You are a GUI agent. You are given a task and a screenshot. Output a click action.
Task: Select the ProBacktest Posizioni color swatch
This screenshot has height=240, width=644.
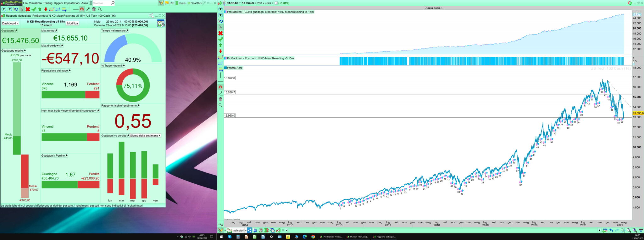[225, 58]
